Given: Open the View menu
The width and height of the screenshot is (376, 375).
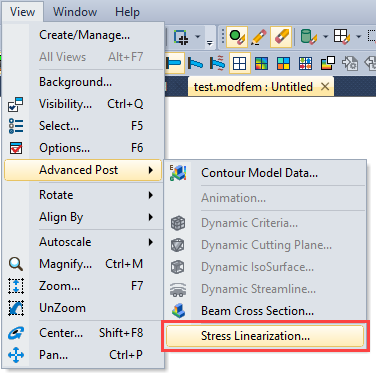Looking at the screenshot, I should tap(22, 12).
